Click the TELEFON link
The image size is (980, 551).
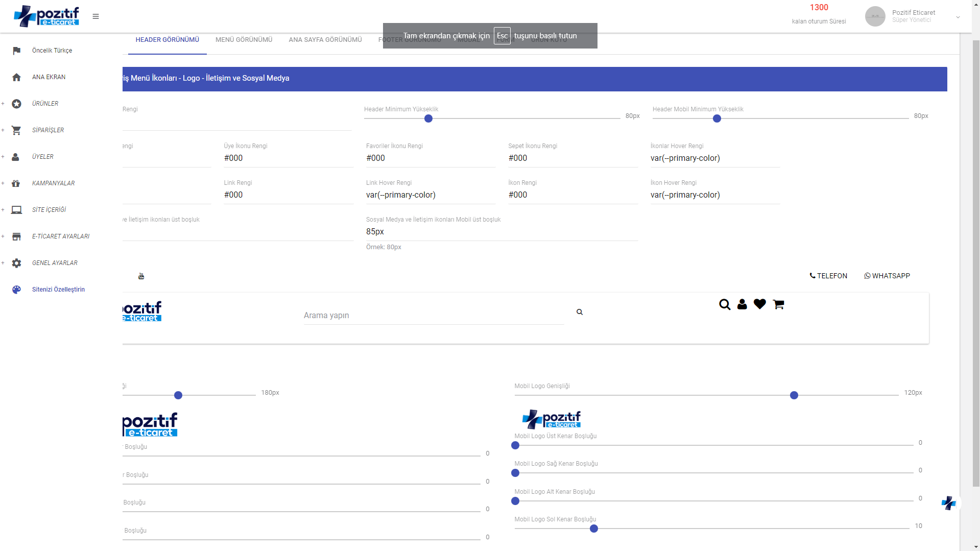pos(828,276)
